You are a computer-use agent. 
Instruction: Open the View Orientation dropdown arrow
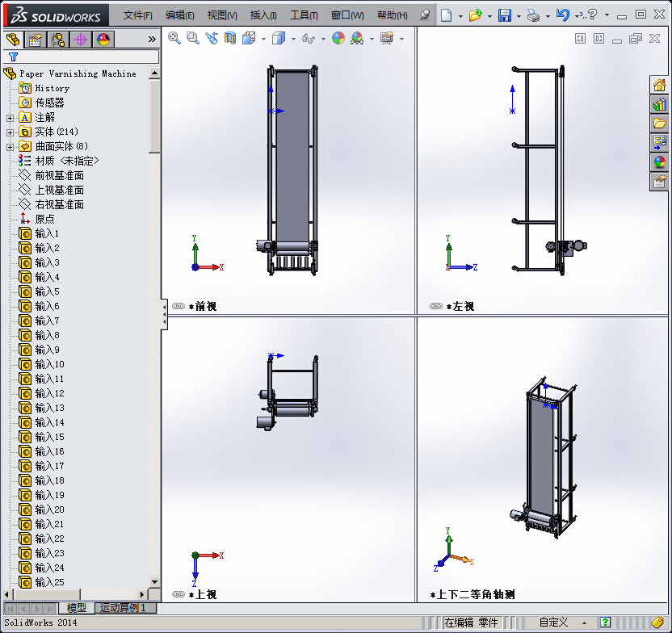(263, 39)
